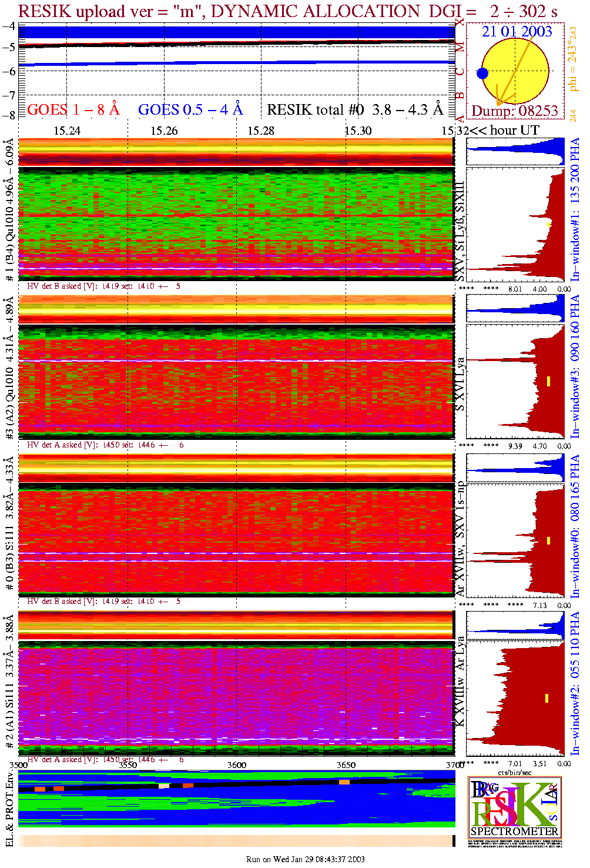The image size is (590, 868).
Task: Click yellow marker in window #2 histogram
Action: 547,698
